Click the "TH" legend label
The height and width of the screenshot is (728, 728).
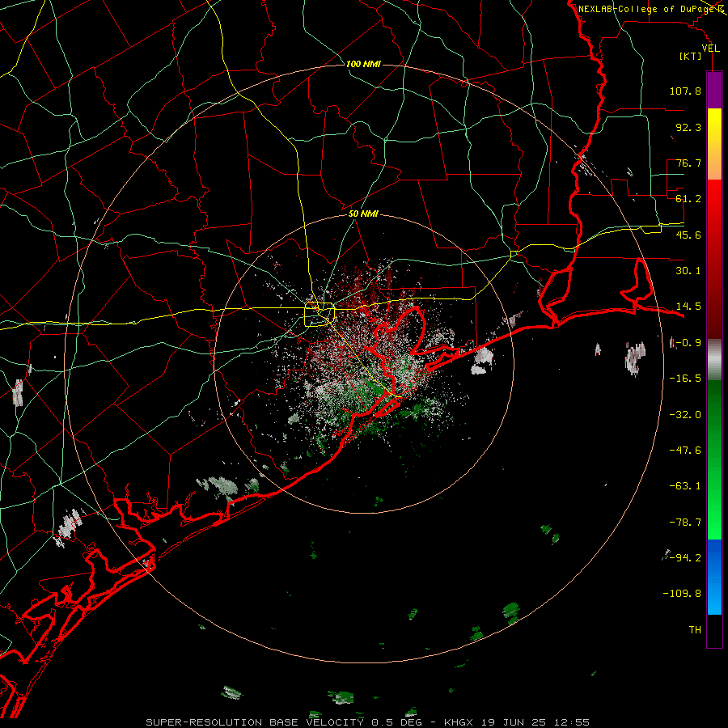tap(695, 630)
